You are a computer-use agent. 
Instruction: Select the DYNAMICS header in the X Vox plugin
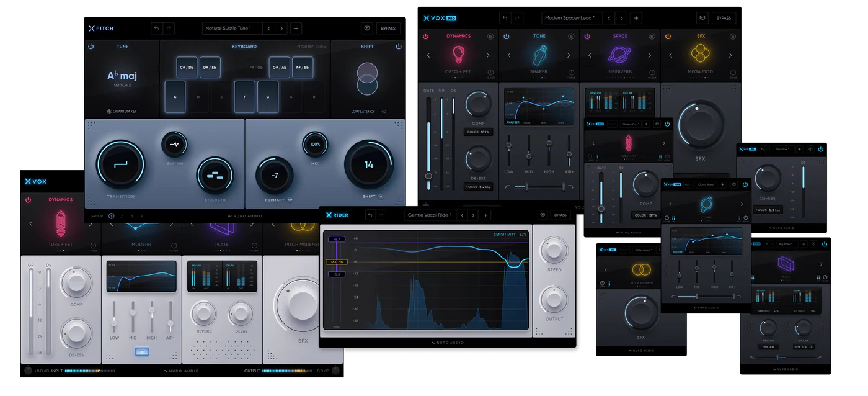(60, 199)
